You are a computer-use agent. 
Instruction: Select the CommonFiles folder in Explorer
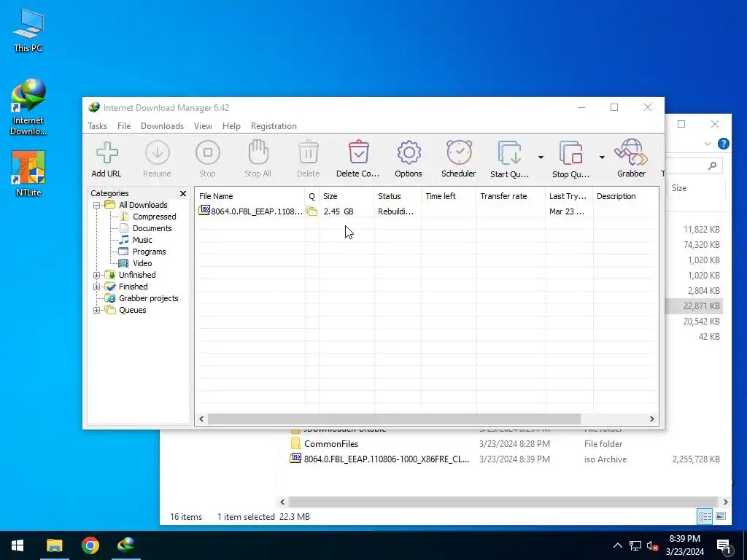click(x=331, y=444)
